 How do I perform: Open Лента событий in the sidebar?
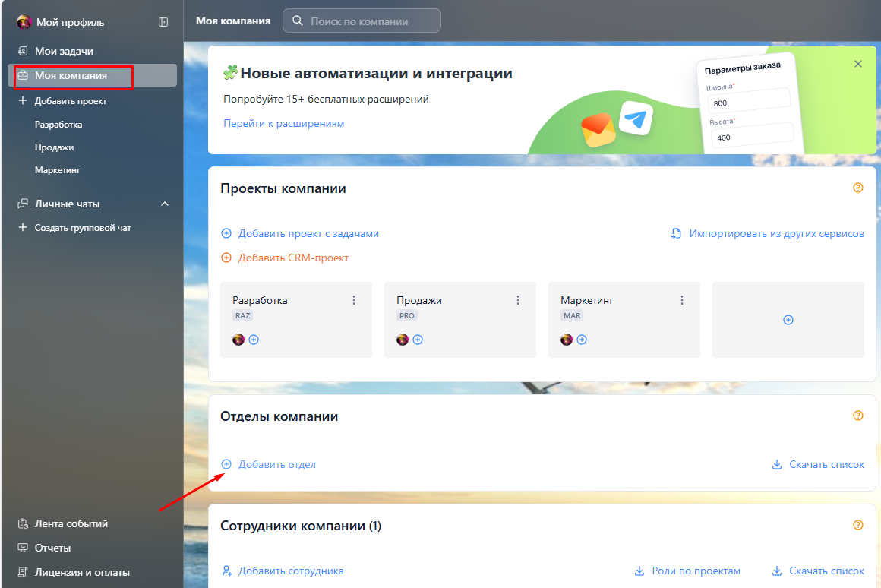coord(71,523)
